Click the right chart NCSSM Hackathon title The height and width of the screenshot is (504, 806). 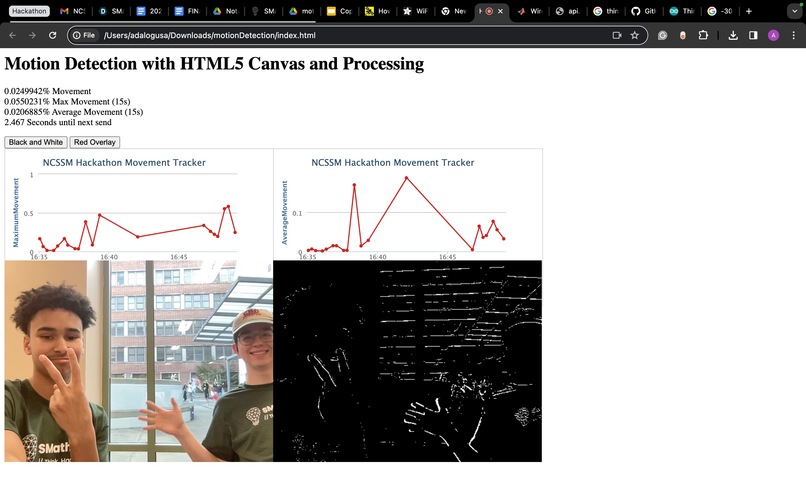(x=393, y=163)
